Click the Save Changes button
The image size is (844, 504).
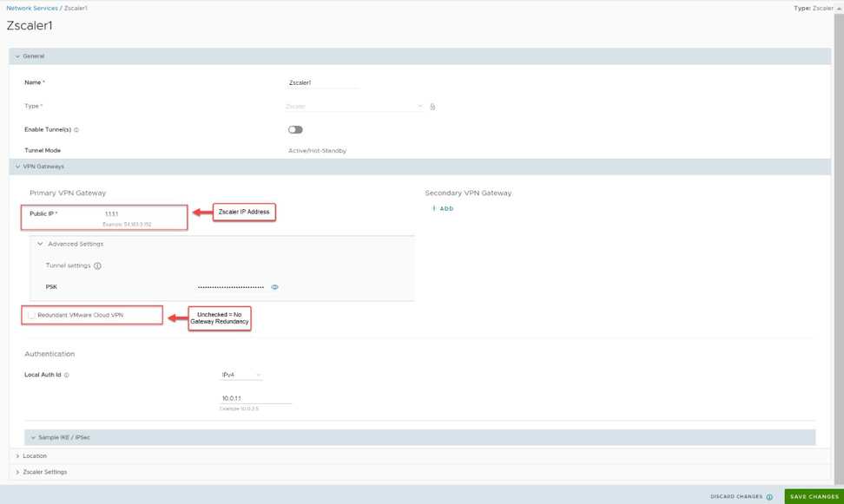coord(814,497)
